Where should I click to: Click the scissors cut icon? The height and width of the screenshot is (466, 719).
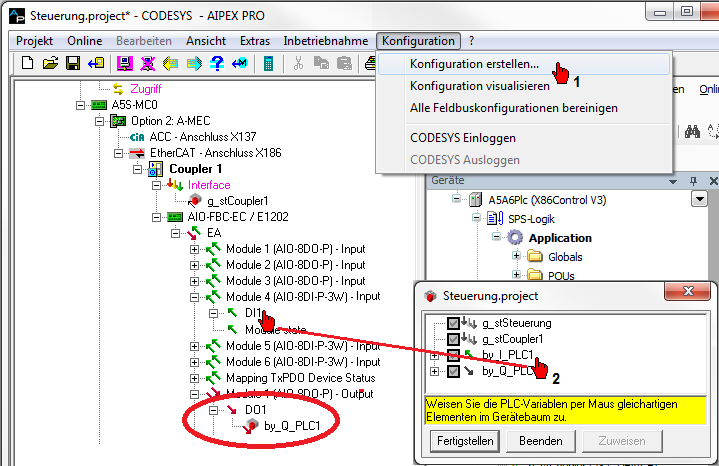(299, 63)
